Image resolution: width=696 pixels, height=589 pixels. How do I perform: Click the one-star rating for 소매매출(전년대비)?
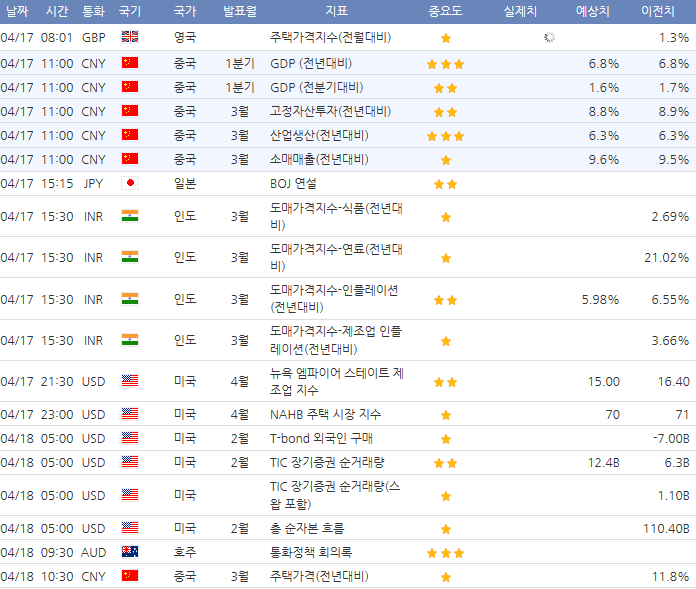(446, 160)
